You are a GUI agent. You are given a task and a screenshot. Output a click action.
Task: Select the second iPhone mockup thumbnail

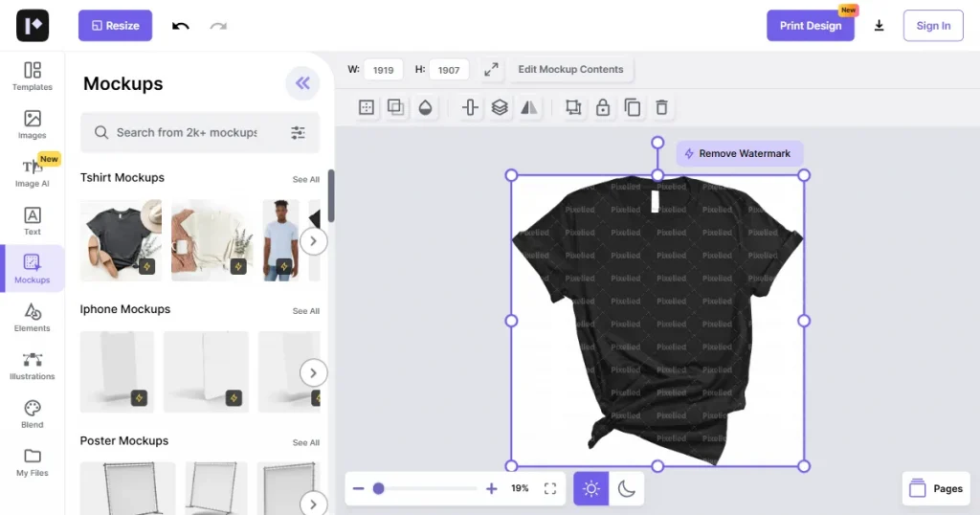point(206,371)
